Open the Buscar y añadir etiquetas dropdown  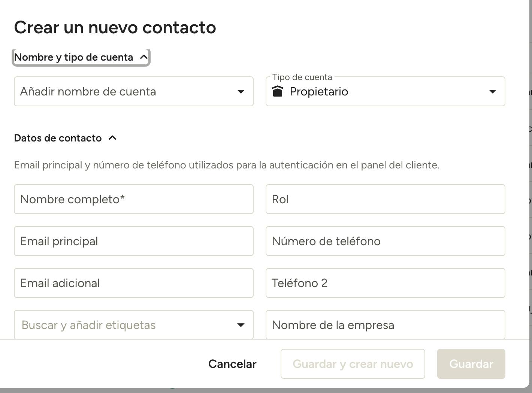[x=134, y=325]
